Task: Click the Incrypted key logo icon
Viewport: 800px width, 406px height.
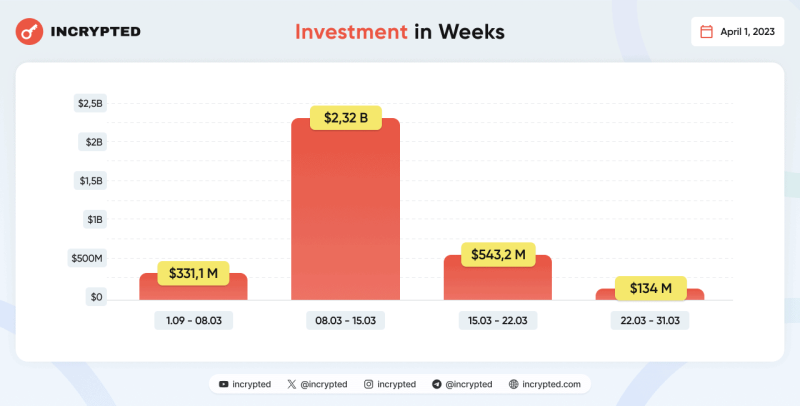Action: coord(29,32)
